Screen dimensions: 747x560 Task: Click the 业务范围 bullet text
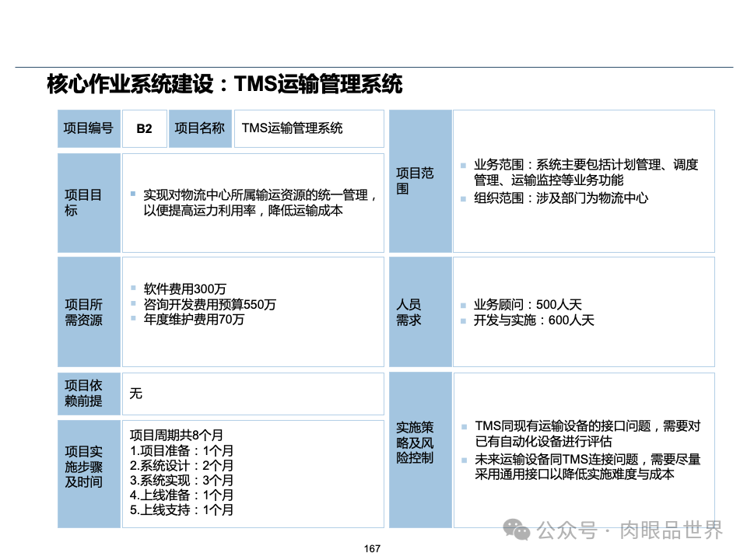(586, 173)
